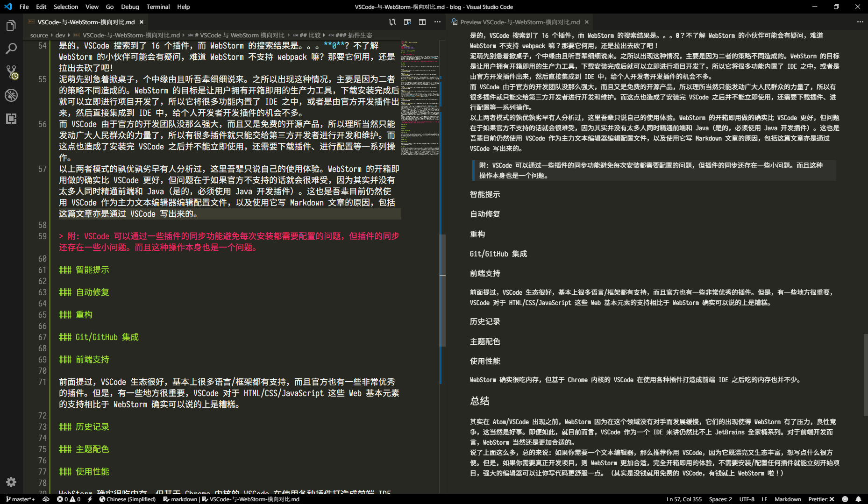The image size is (868, 504).
Task: Close the VSCode-与-WebStorm md editor tab
Action: coord(142,22)
